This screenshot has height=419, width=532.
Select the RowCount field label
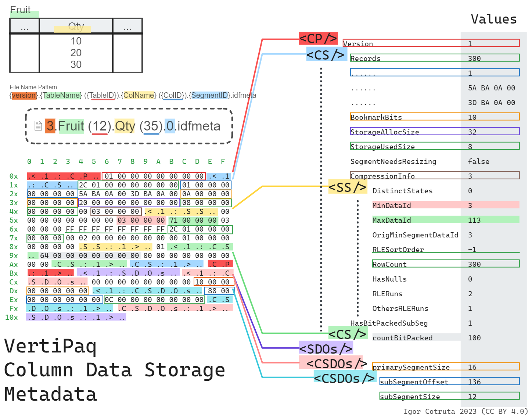coord(389,264)
